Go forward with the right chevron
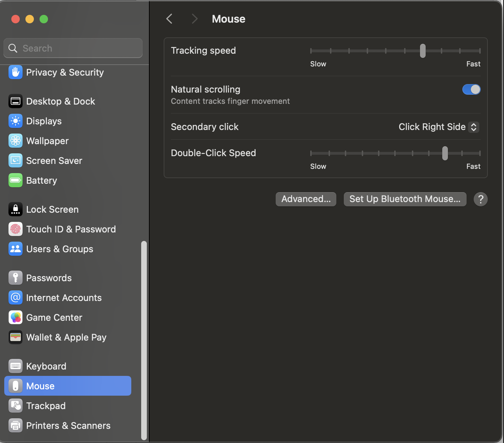504x443 pixels. [x=194, y=19]
